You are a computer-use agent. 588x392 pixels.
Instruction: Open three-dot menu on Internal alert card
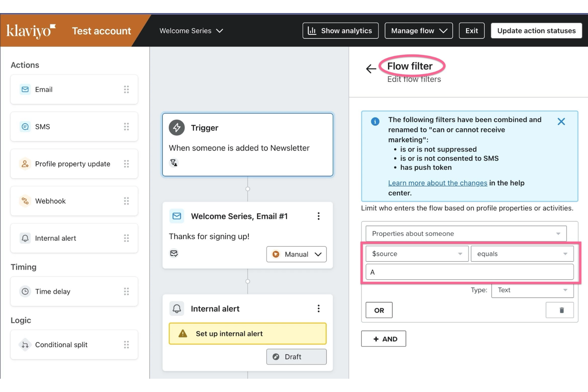pos(318,309)
